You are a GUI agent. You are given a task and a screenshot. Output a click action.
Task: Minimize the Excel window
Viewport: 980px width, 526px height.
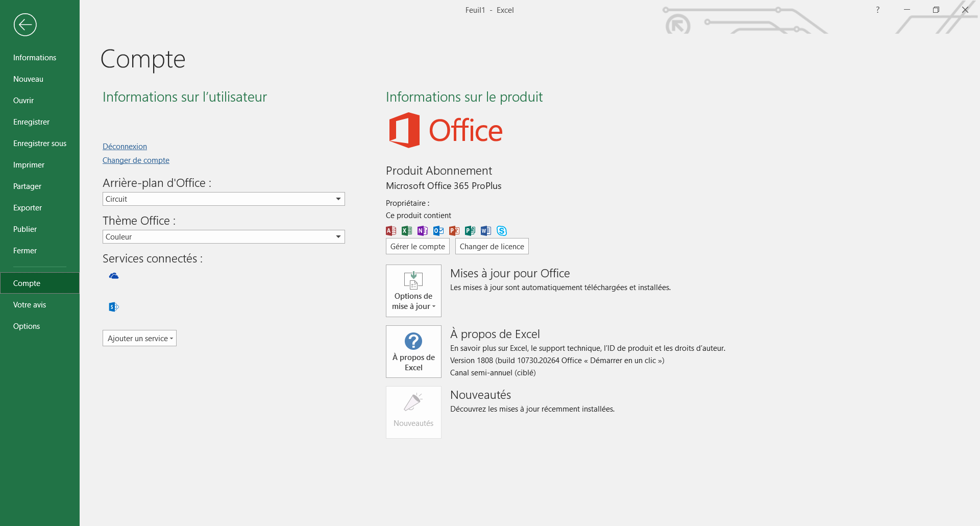[x=907, y=10]
